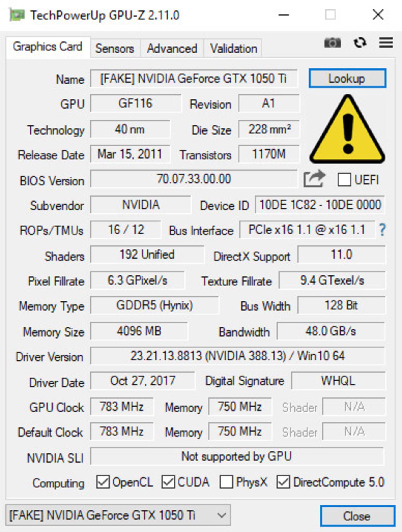Click the yellow warning triangle logo
Screen dimensions: 402x532
tap(348, 129)
